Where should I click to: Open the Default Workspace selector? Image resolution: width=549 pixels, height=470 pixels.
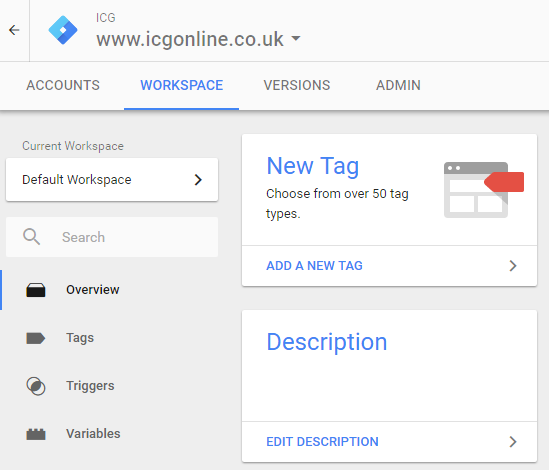tap(112, 180)
